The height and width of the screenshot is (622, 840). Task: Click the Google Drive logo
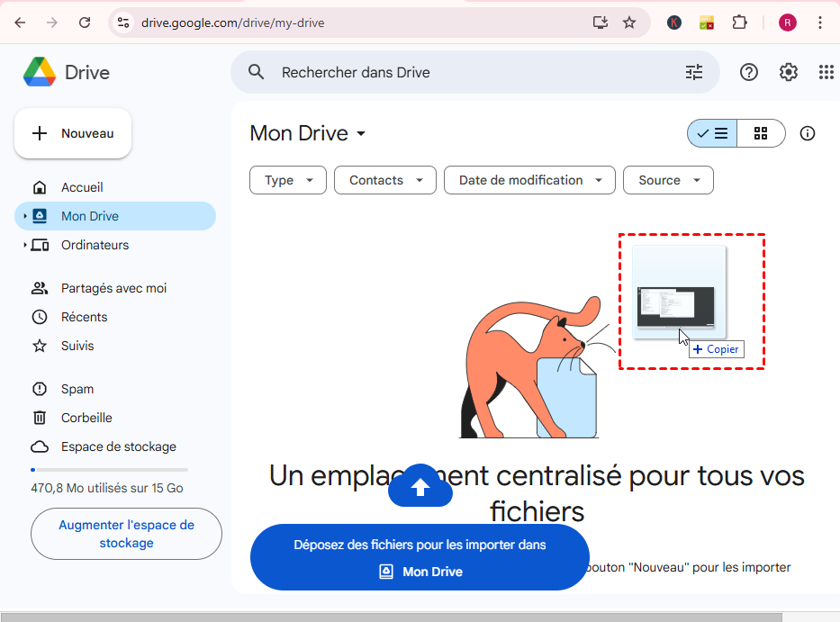coord(40,72)
